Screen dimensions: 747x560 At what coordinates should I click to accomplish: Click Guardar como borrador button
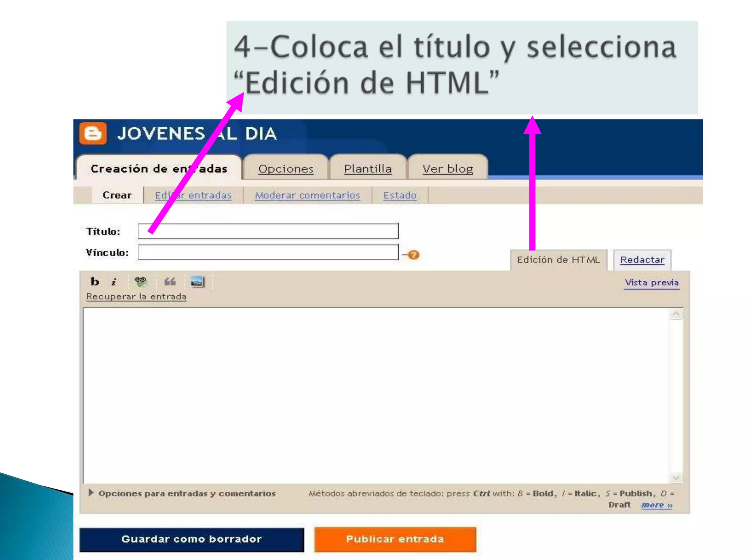pos(192,539)
